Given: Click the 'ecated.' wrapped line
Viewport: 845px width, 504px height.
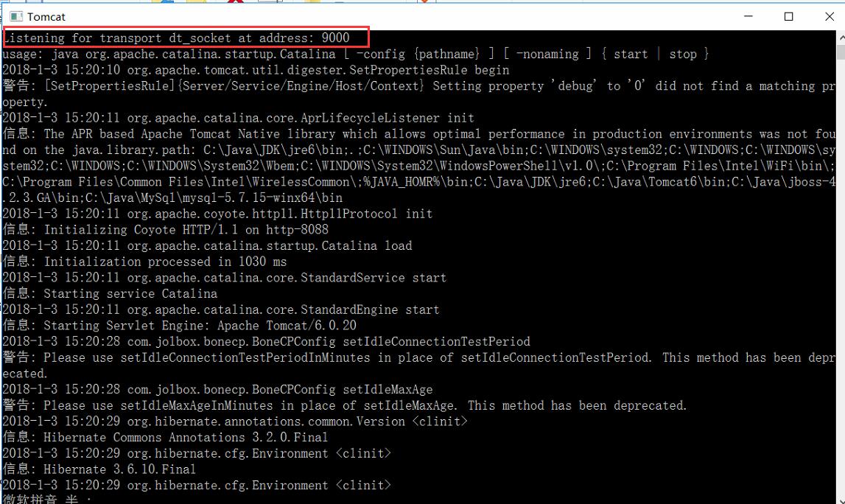Looking at the screenshot, I should [25, 373].
